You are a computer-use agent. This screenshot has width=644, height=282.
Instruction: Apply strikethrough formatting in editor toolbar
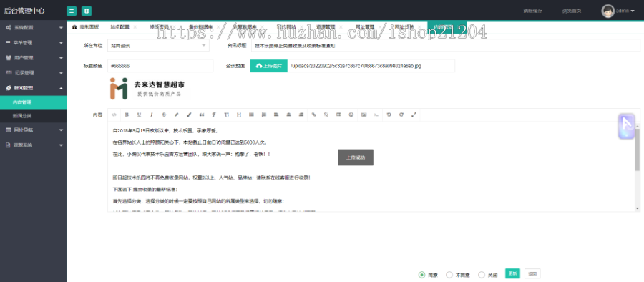[164, 115]
